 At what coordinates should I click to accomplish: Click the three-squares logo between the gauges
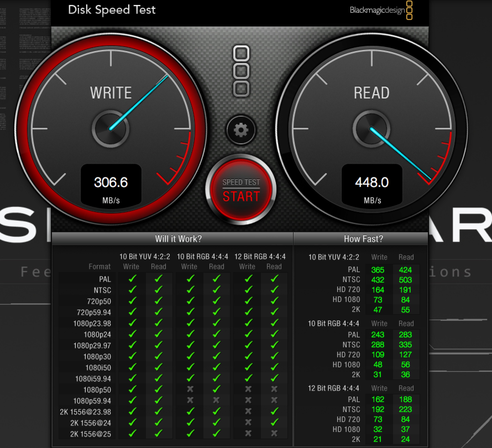(241, 71)
